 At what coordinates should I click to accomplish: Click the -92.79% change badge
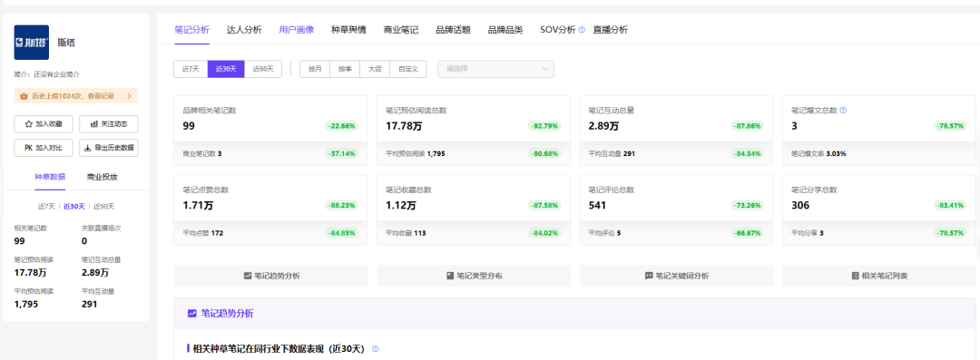point(544,126)
